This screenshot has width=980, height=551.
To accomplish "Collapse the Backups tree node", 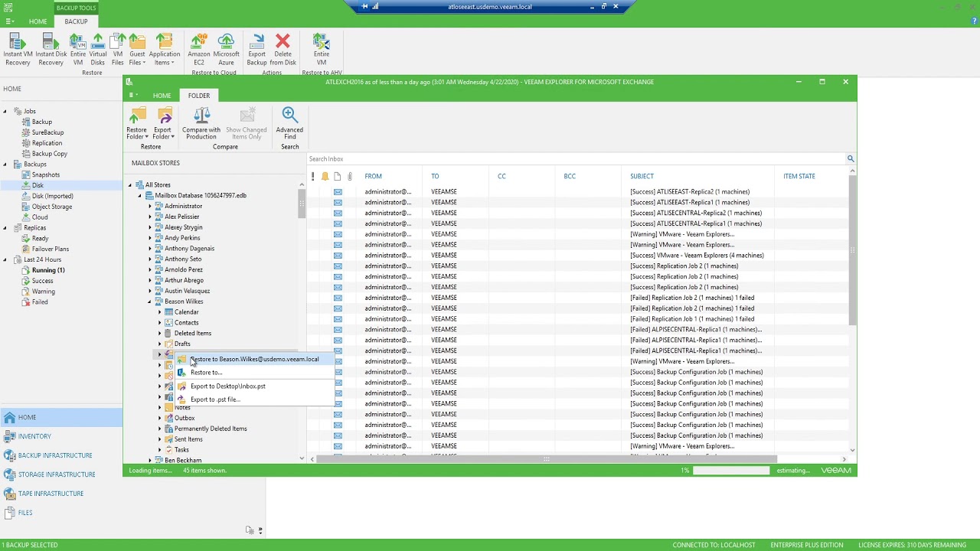I will (5, 165).
